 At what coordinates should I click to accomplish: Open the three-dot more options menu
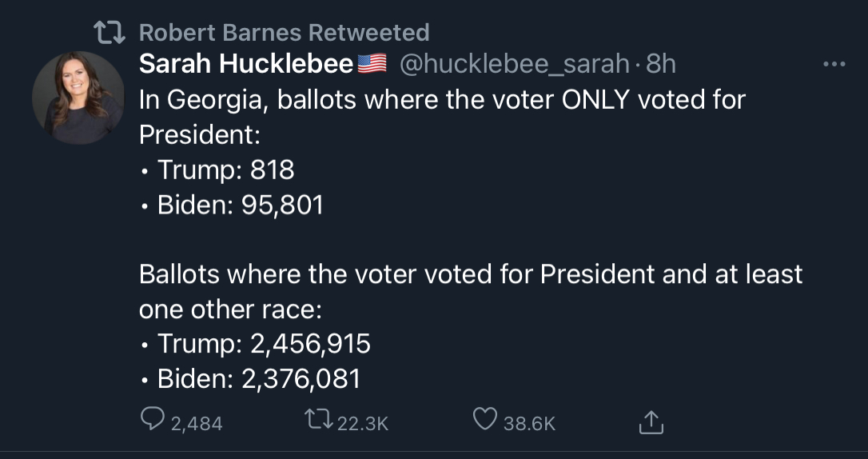tap(834, 65)
